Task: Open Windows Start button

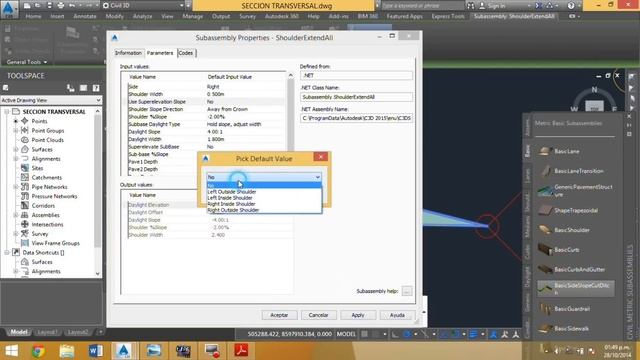Action: coord(11,351)
